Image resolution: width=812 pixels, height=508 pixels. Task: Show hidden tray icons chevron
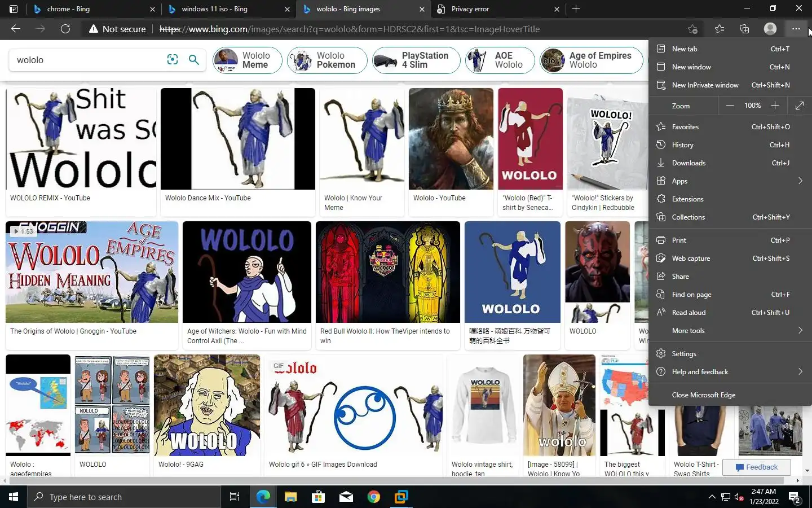coord(712,497)
